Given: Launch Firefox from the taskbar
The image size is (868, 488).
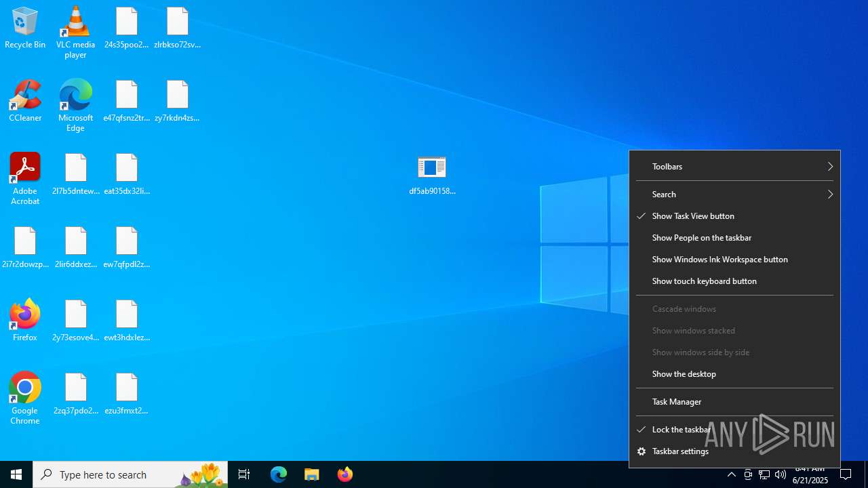Looking at the screenshot, I should pyautogui.click(x=345, y=474).
